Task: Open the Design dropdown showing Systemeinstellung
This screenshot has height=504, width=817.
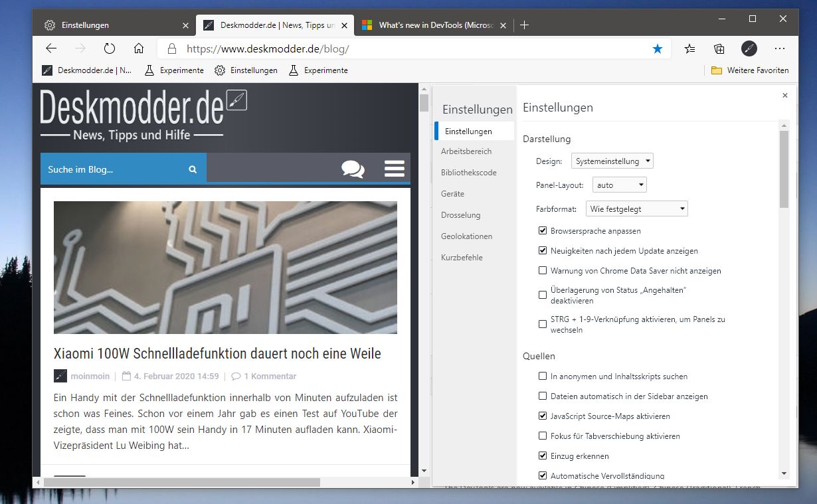Action: (612, 161)
